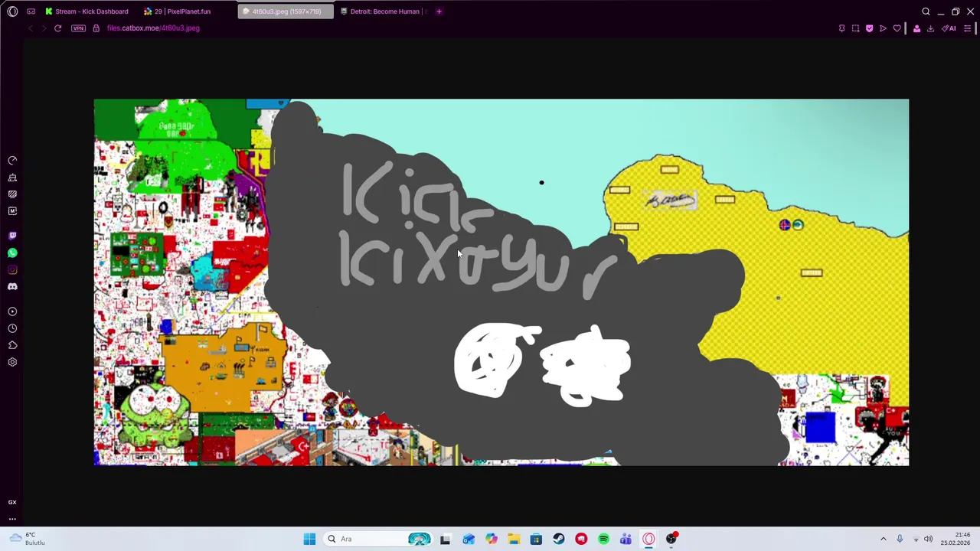The image size is (980, 551).
Task: Open Extensions cube in sidebar
Action: pyautogui.click(x=12, y=345)
